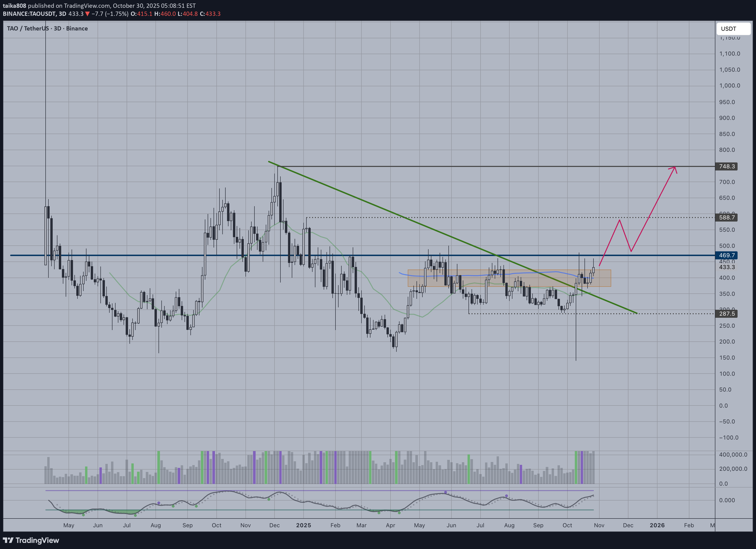Click the 433.3 current price label
The width and height of the screenshot is (756, 549).
pos(727,267)
